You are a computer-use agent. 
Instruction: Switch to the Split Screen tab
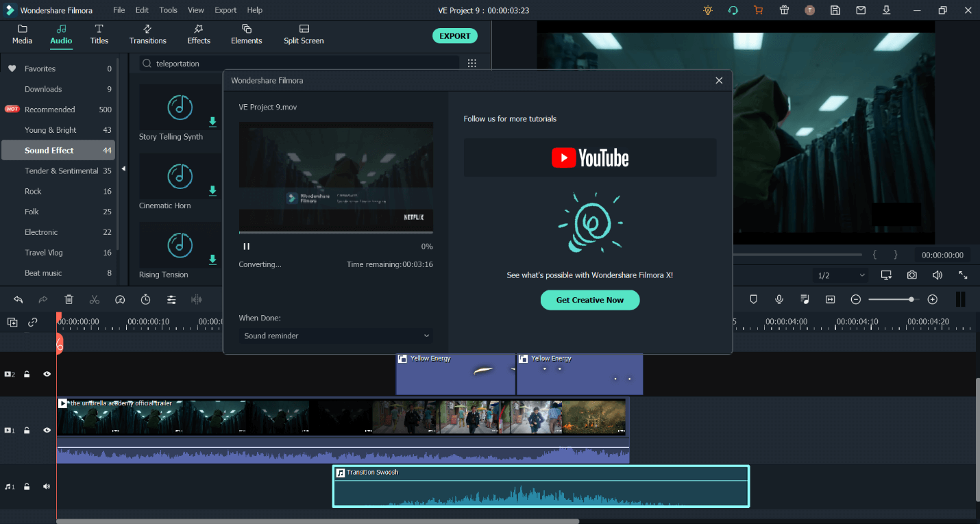(304, 35)
